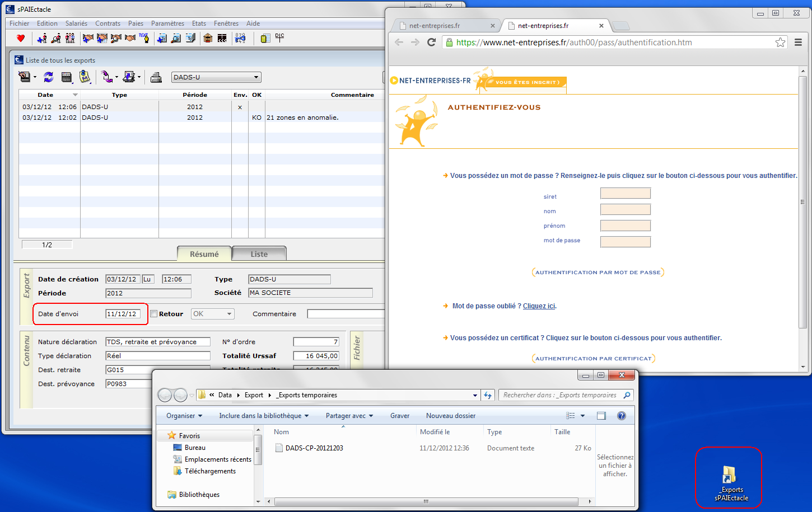Open the yellow calculator icon
812x512 pixels.
265,38
